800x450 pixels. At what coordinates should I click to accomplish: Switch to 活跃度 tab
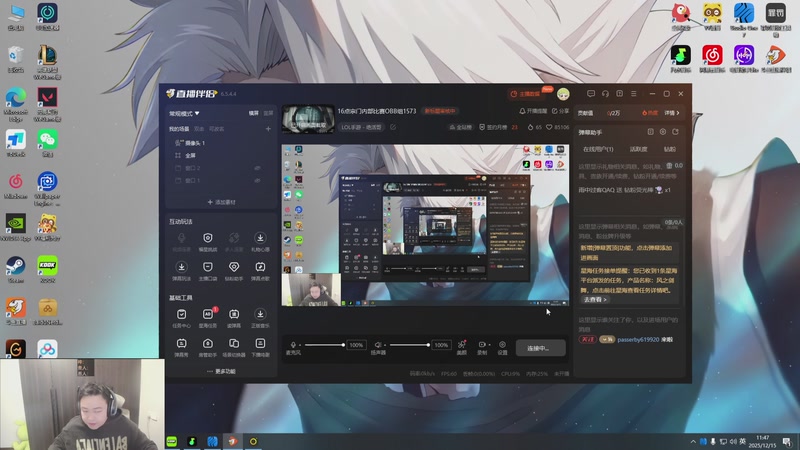638,149
